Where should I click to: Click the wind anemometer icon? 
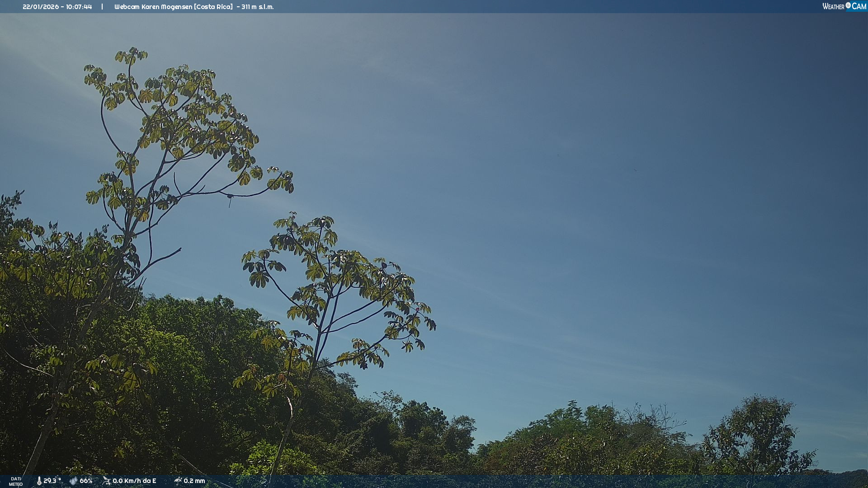point(107,481)
